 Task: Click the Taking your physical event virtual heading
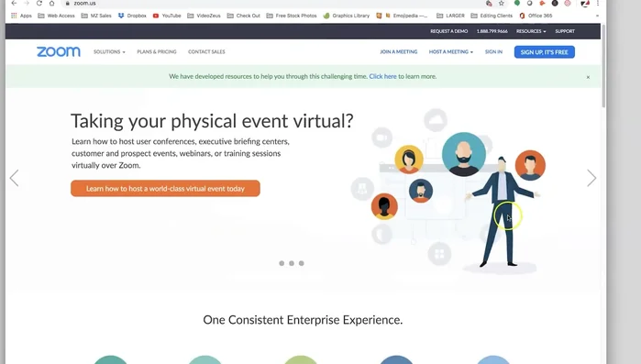(212, 121)
